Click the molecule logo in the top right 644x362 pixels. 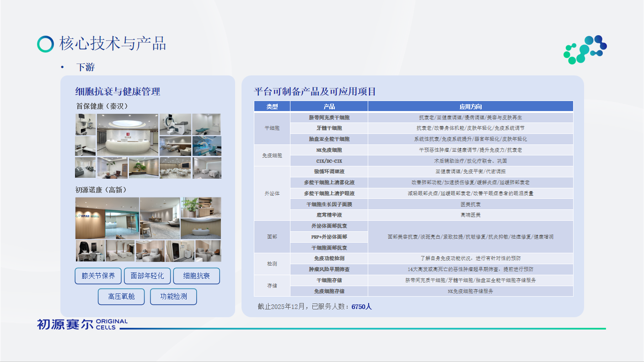(x=585, y=49)
